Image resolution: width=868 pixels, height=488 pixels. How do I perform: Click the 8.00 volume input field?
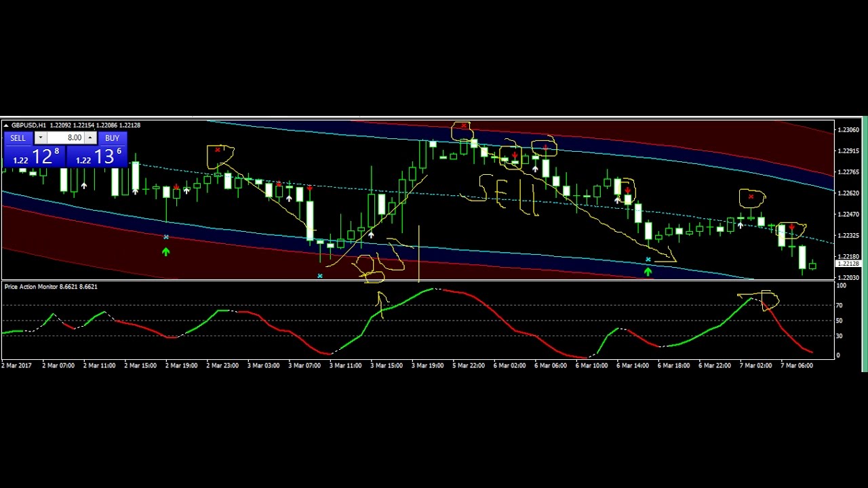[66, 138]
